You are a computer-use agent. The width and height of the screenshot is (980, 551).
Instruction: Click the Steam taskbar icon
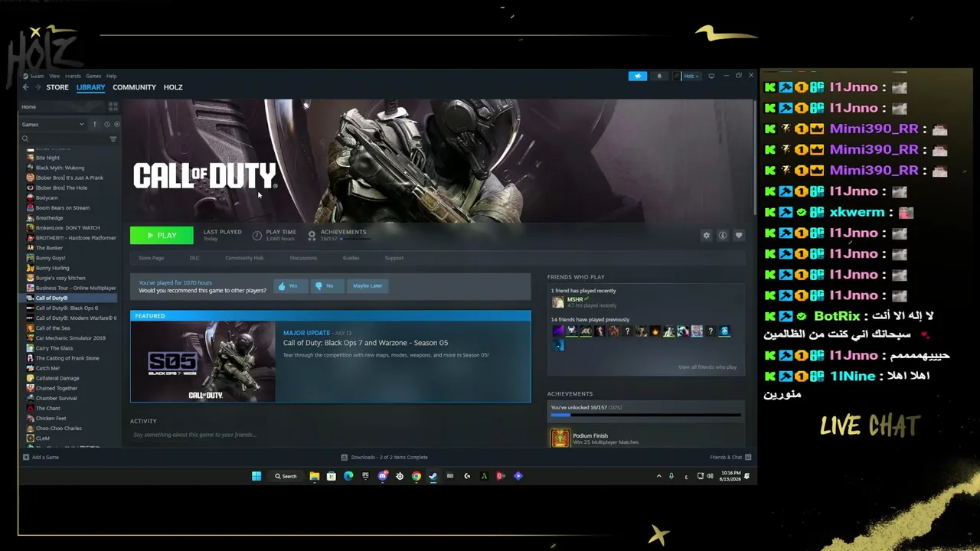pyautogui.click(x=433, y=476)
